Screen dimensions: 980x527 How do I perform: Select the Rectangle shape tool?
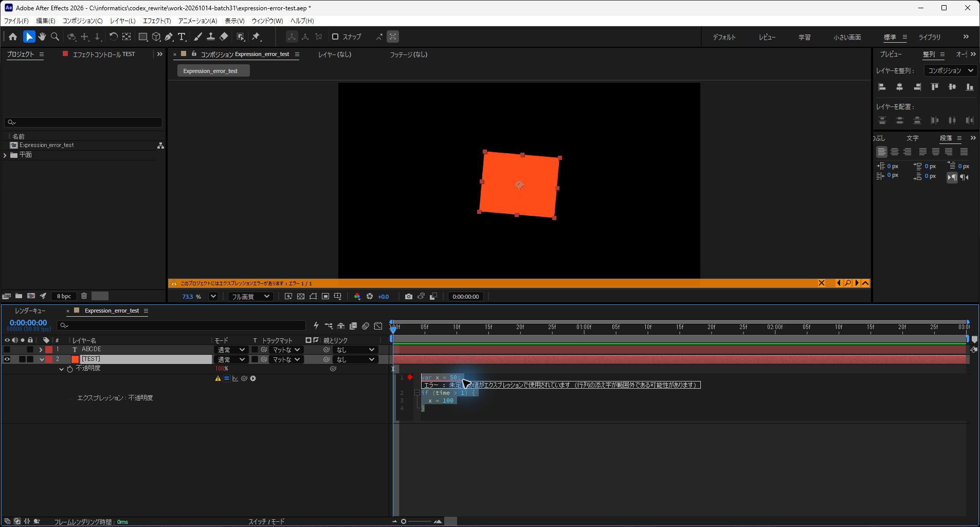click(143, 37)
